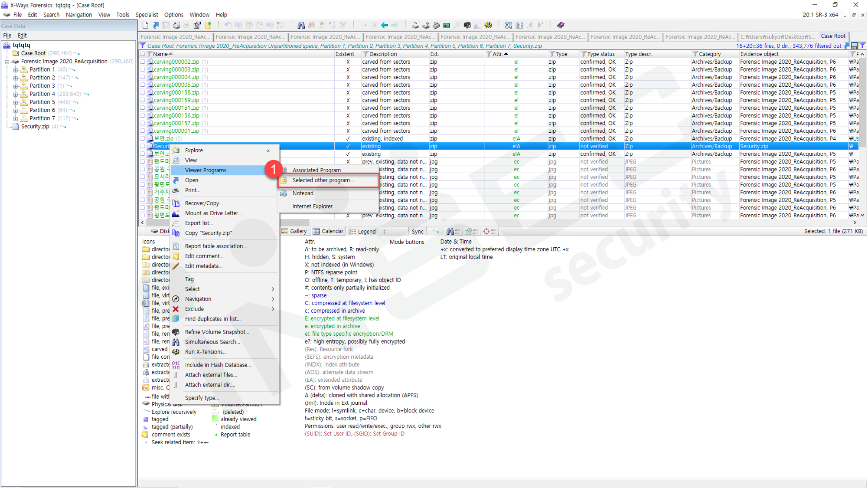This screenshot has width=868, height=488.
Task: Collapse the Forensic Image 2020_ReAcquisition tree node
Action: [x=7, y=62]
